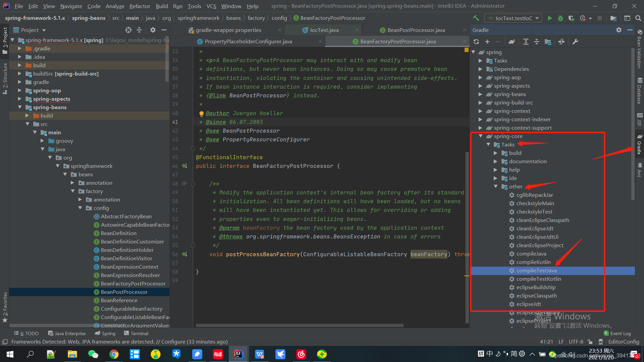
Task: Start debugging with the bug icon
Action: point(560,18)
